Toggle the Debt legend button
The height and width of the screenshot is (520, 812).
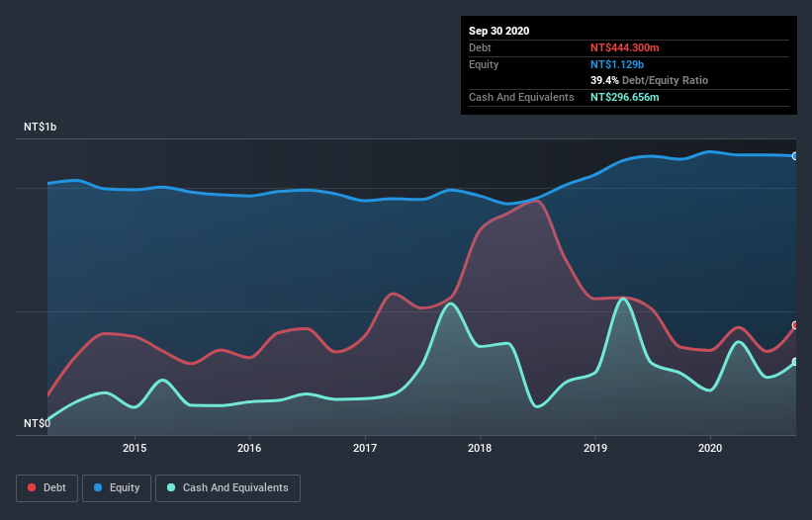47,488
